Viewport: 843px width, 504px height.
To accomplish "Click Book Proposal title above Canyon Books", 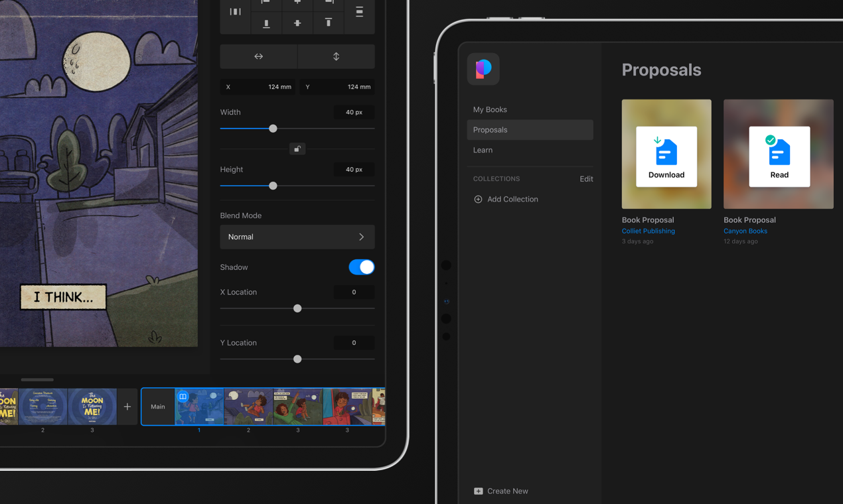I will coord(749,220).
